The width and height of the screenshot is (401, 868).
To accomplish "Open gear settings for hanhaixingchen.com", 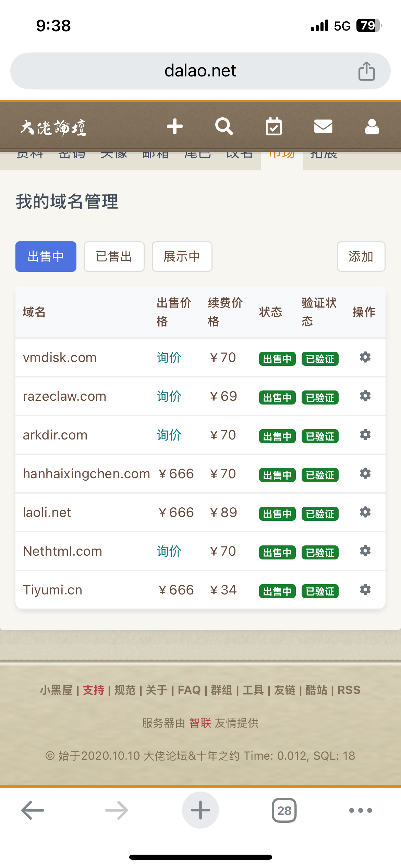I will click(365, 473).
